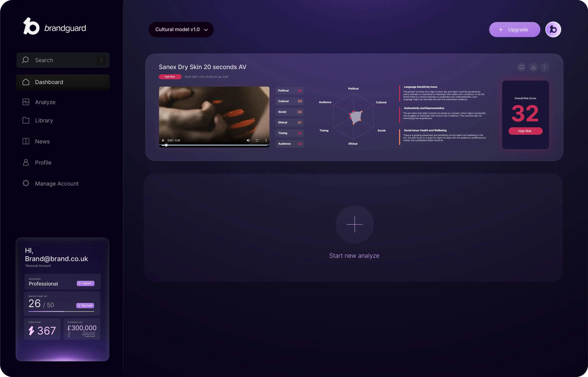Play the Sanex video
The height and width of the screenshot is (377, 588).
click(x=163, y=140)
